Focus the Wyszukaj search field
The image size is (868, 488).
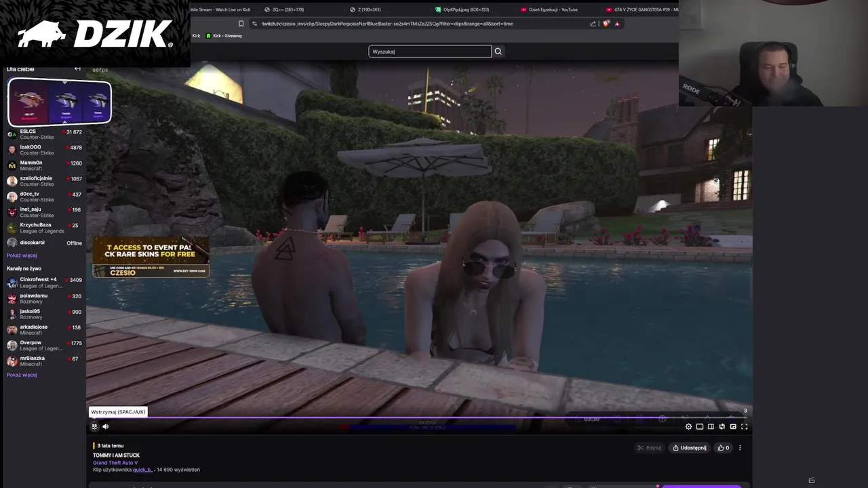[x=430, y=52]
